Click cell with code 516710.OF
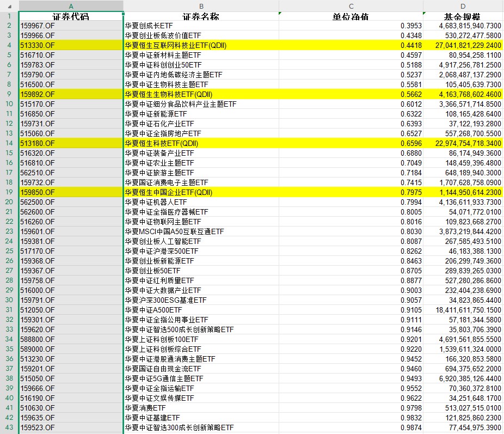 [71, 55]
